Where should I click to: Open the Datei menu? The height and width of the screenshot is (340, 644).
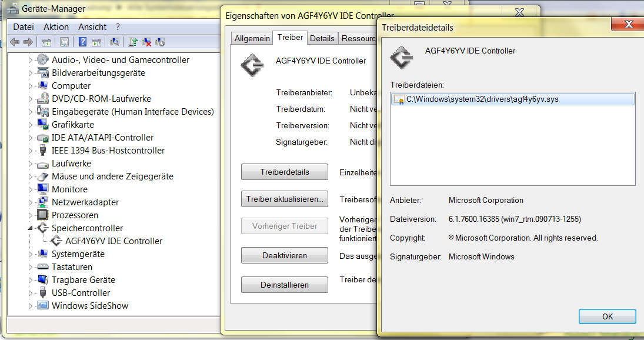pyautogui.click(x=24, y=27)
